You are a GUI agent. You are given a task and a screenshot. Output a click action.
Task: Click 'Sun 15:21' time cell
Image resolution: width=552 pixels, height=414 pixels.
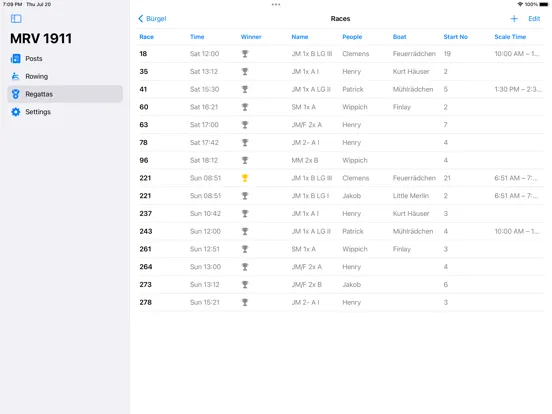(x=205, y=302)
